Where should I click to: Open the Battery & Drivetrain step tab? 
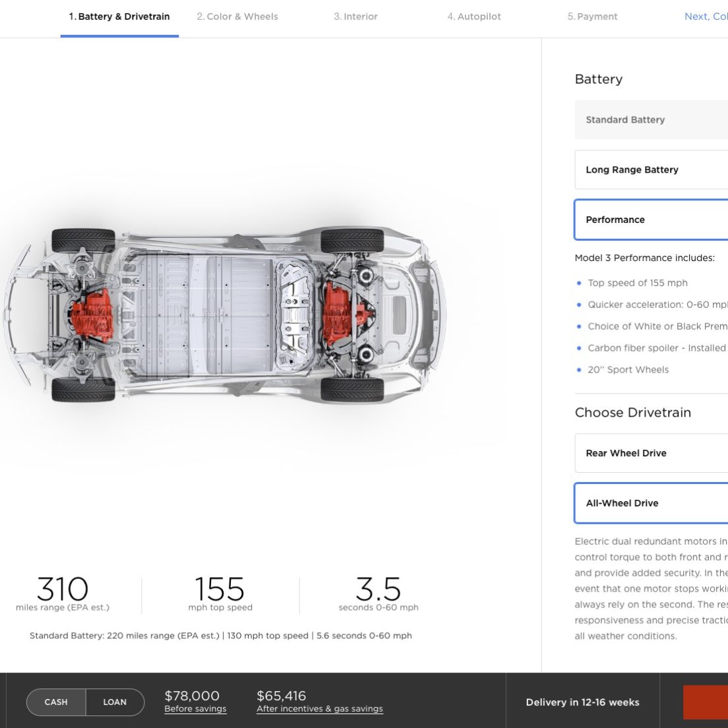pos(119,16)
